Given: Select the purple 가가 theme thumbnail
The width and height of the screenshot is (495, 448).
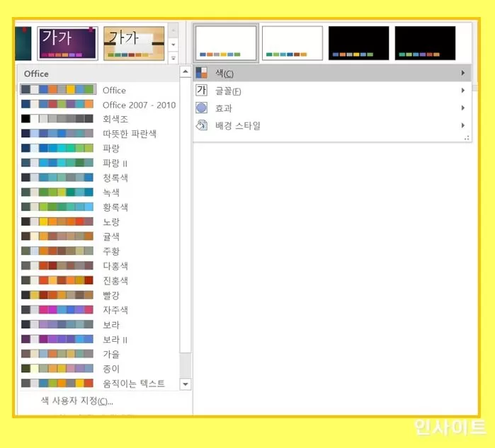Looking at the screenshot, I should click(67, 44).
